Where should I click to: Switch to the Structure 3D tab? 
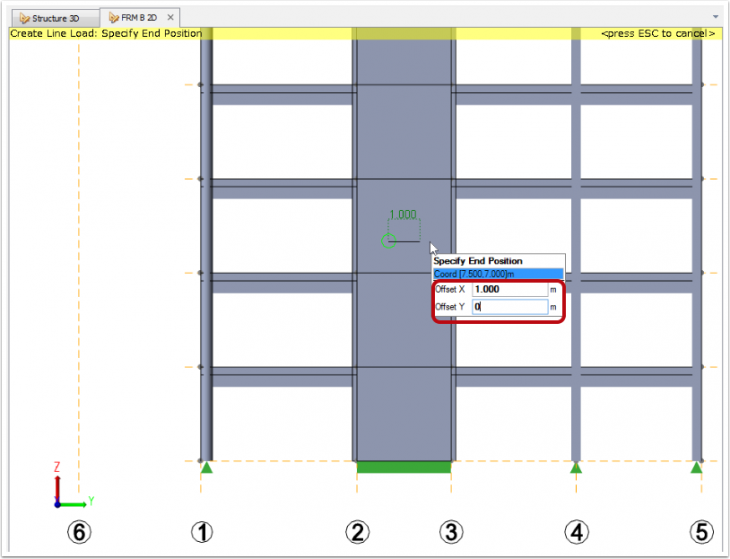tap(55, 18)
